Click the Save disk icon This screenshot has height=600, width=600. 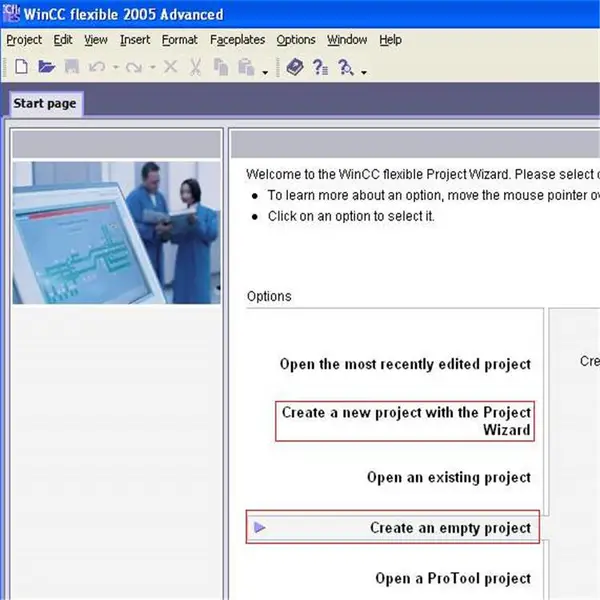[72, 67]
